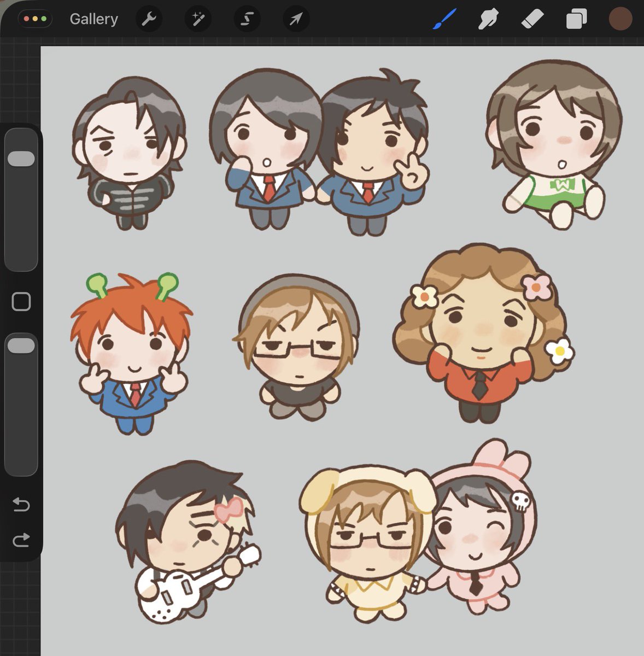Undo the last action
The width and height of the screenshot is (644, 656).
point(21,505)
